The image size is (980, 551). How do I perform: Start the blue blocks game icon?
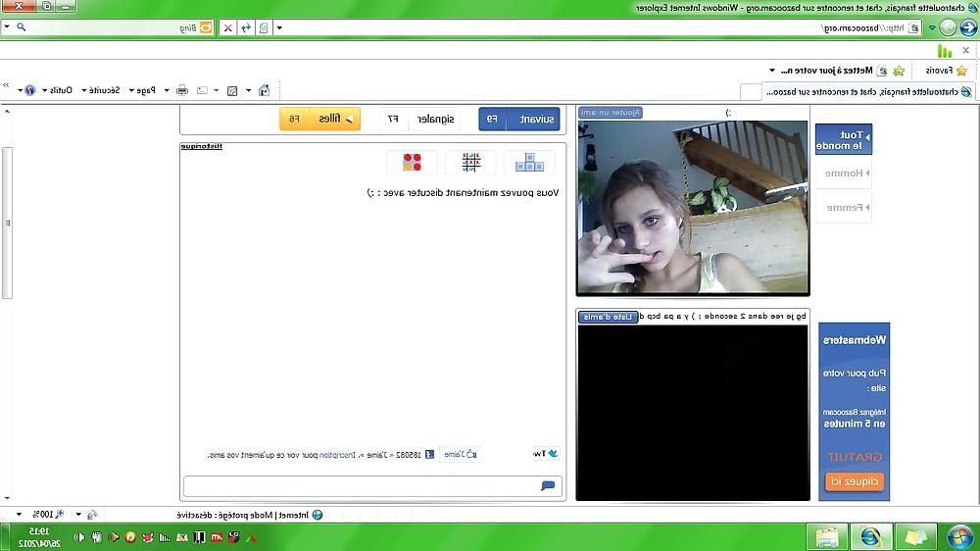[x=529, y=163]
